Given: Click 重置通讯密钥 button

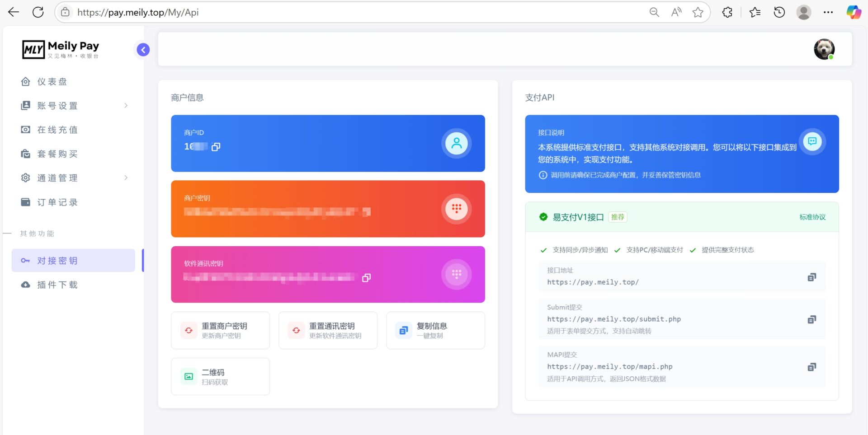Looking at the screenshot, I should [x=328, y=330].
